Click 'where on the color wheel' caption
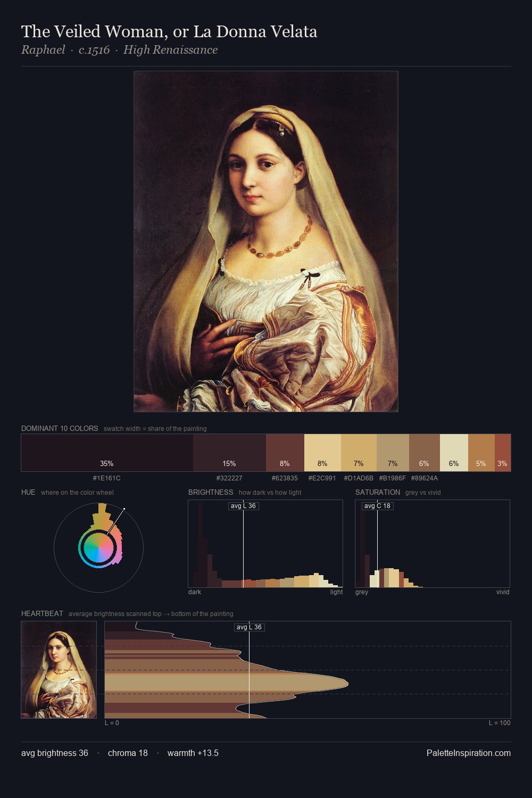 [77, 493]
